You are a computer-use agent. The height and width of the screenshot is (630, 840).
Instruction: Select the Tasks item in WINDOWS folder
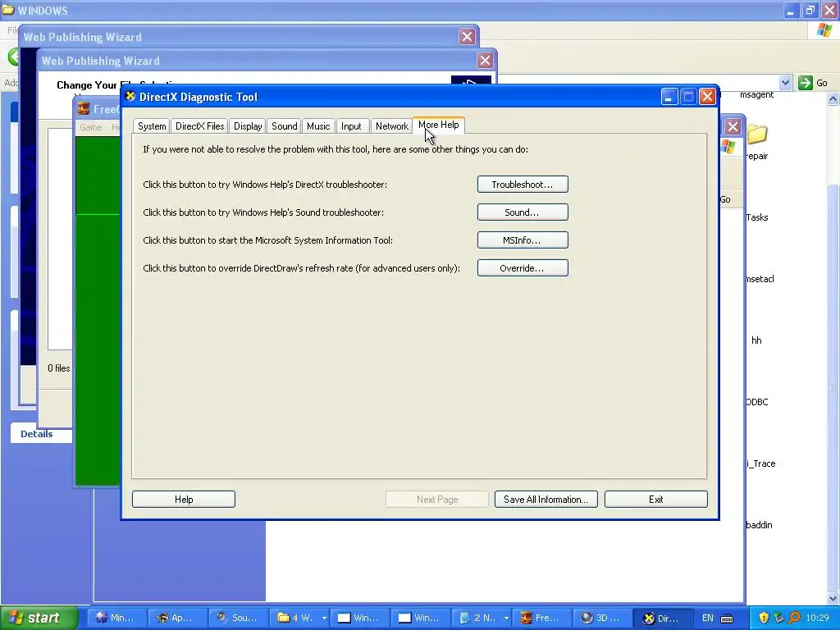pos(757,217)
